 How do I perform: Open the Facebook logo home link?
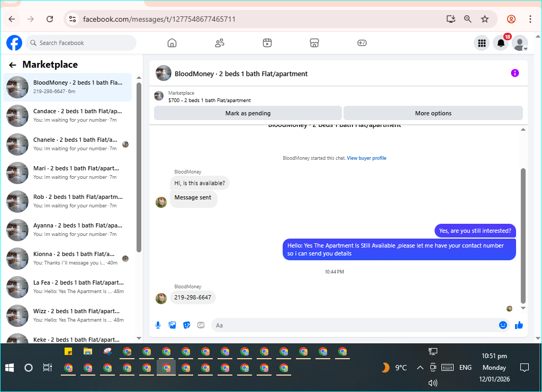[14, 43]
